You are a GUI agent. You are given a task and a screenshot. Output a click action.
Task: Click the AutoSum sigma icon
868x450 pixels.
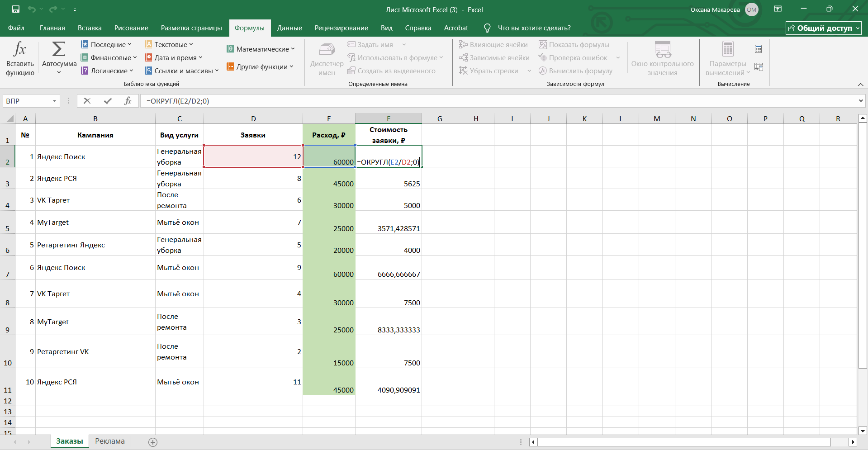[59, 49]
